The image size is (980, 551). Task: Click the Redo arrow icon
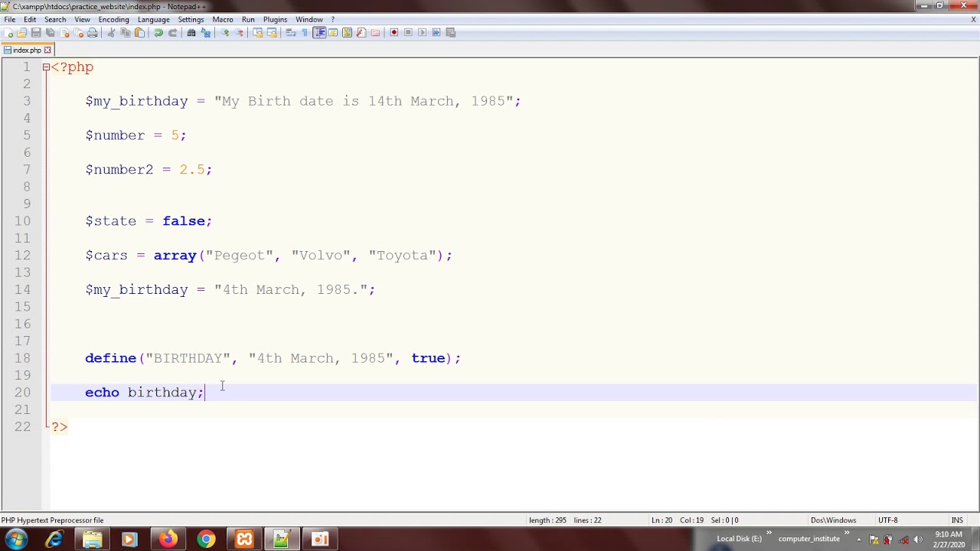(x=173, y=32)
